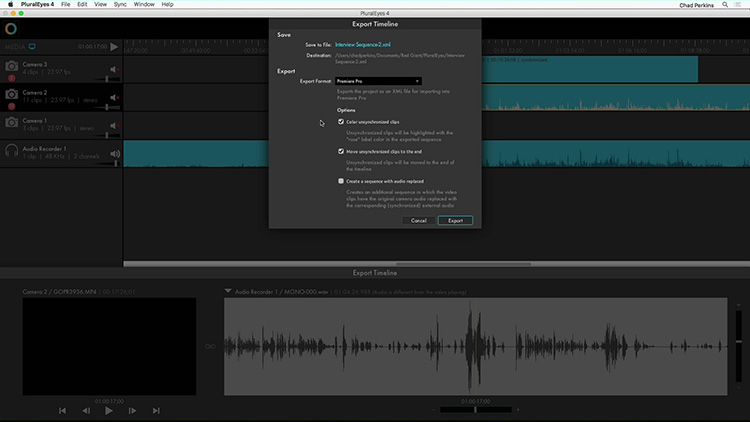The width and height of the screenshot is (750, 422).
Task: Click the waveform zoom-in plus icon
Action: (x=518, y=410)
